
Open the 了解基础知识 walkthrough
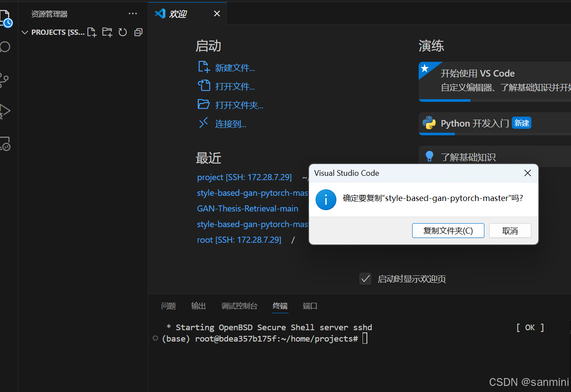coord(495,156)
